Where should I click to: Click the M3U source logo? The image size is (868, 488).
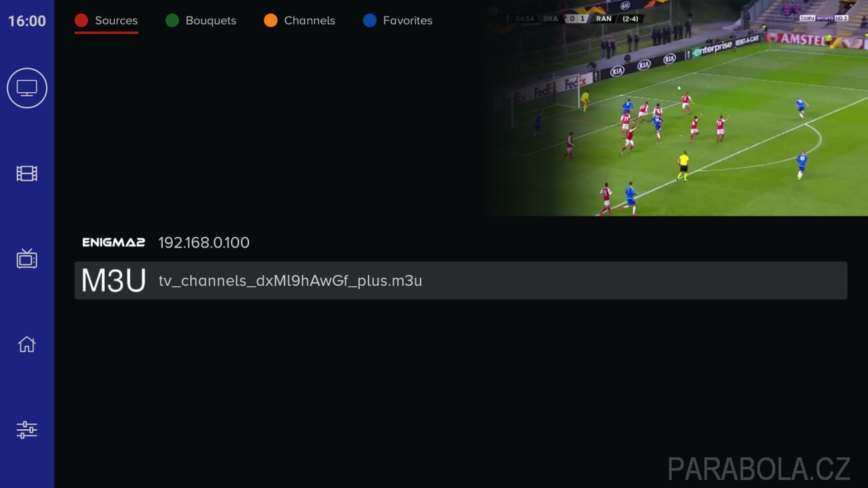pos(114,280)
